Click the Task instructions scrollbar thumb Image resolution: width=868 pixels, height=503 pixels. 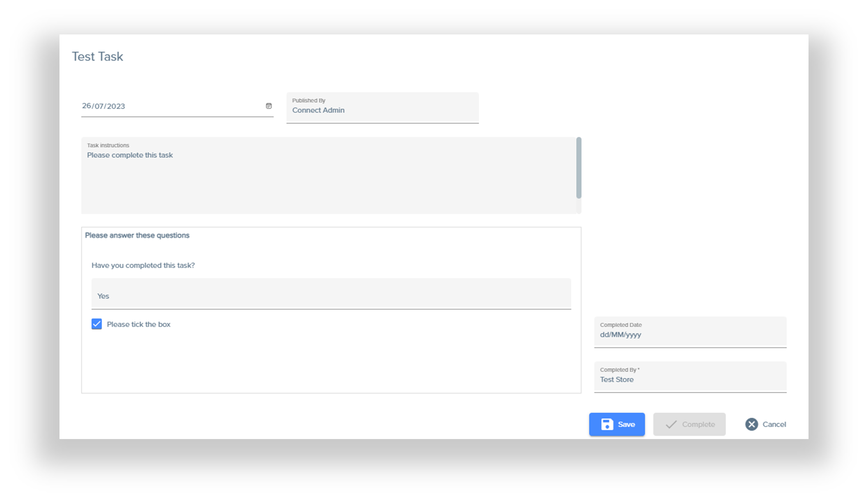pos(579,168)
